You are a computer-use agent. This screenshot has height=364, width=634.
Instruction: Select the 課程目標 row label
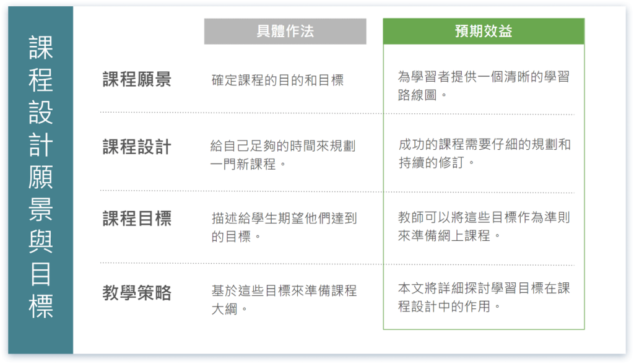(x=137, y=219)
